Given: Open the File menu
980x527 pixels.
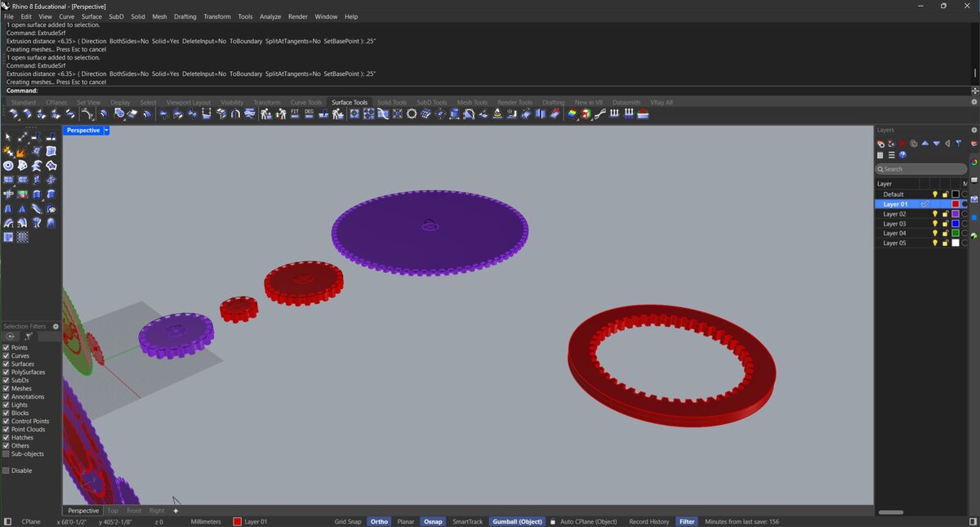Looking at the screenshot, I should coord(9,16).
